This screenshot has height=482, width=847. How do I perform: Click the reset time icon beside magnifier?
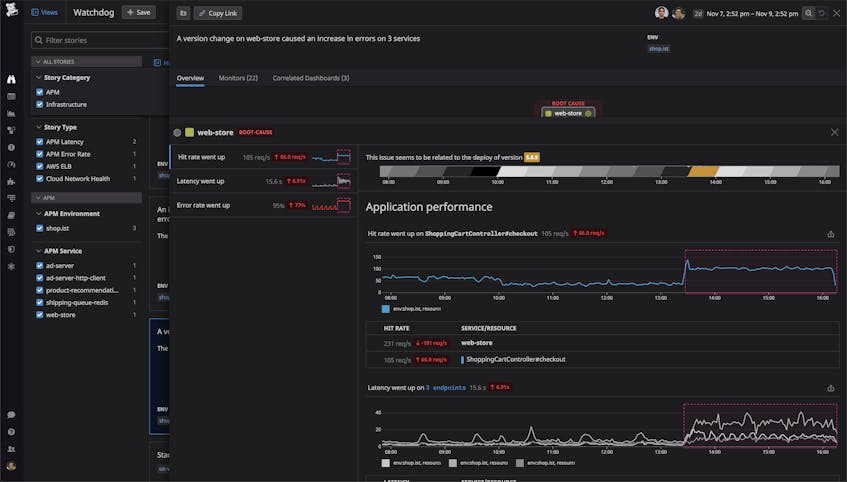coord(821,13)
